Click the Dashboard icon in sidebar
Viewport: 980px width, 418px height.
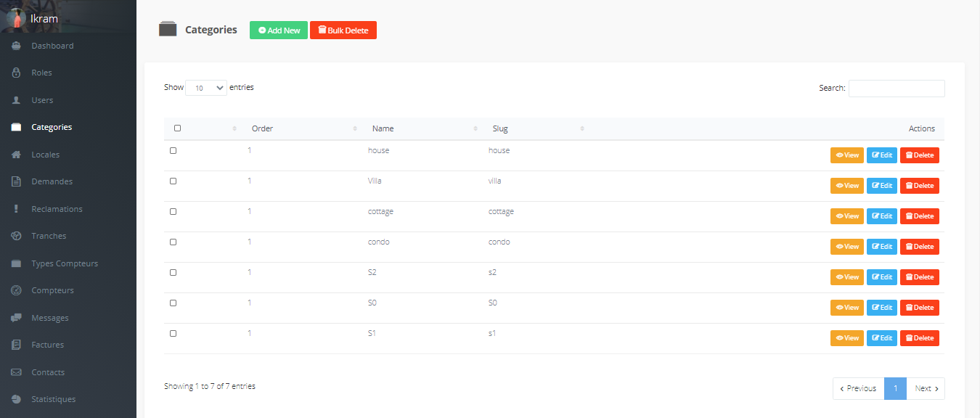tap(16, 46)
